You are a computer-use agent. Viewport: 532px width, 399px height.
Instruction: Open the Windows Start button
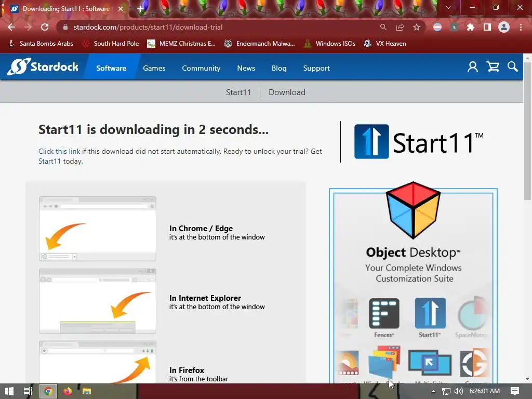pos(9,391)
